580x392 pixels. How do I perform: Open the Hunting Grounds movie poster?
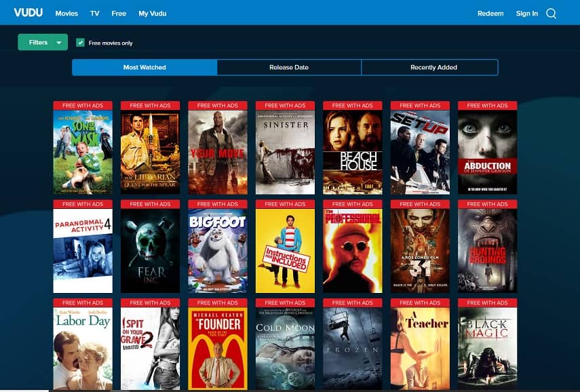pos(488,251)
